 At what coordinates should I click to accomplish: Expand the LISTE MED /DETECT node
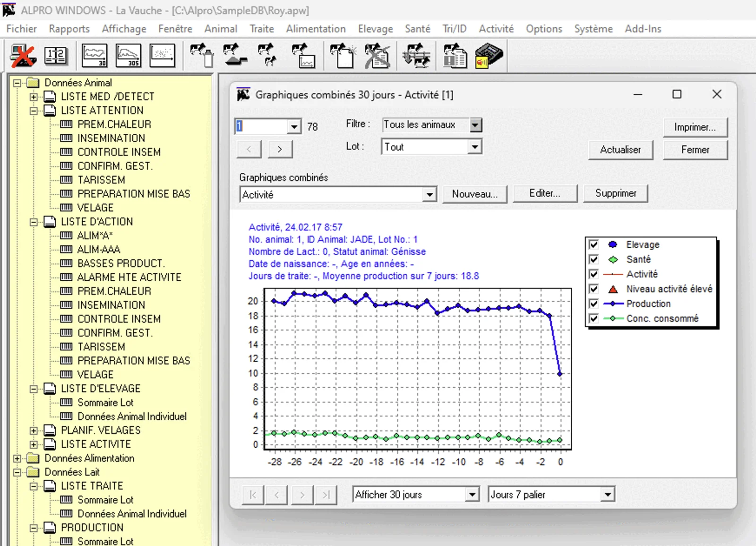(x=34, y=97)
